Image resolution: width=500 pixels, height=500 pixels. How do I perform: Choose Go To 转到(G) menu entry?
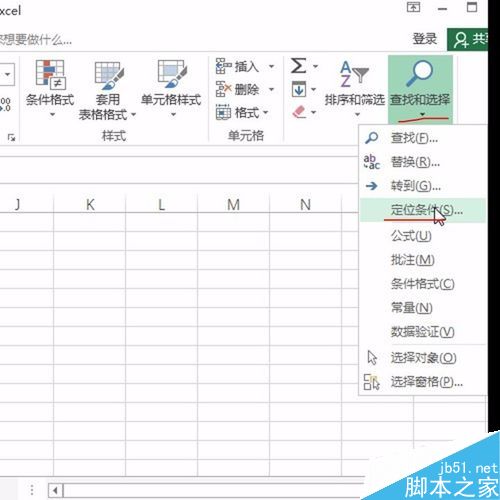click(x=422, y=186)
